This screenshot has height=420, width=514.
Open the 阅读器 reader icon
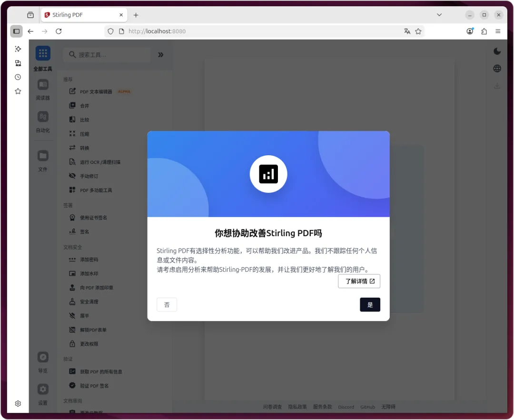[x=43, y=85]
